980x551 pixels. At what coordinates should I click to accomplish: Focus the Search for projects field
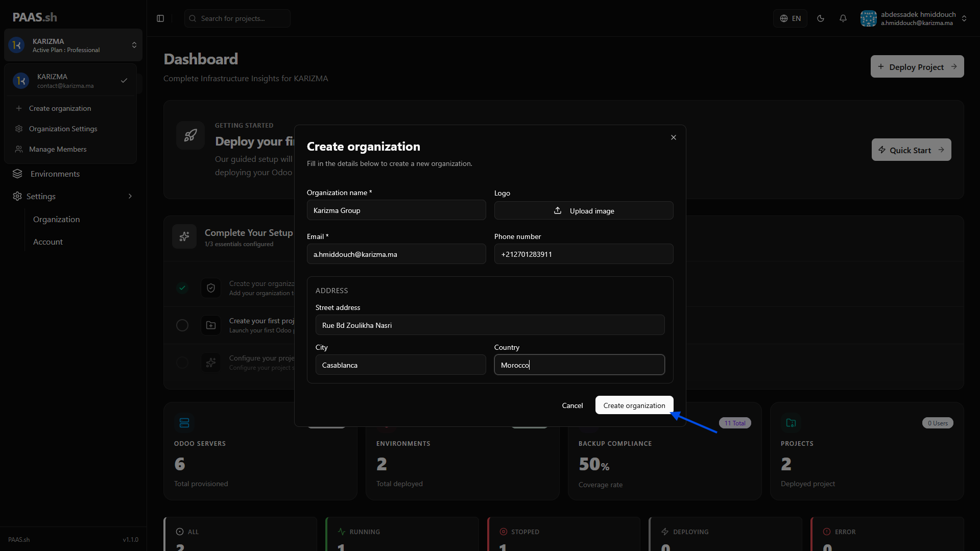(237, 18)
